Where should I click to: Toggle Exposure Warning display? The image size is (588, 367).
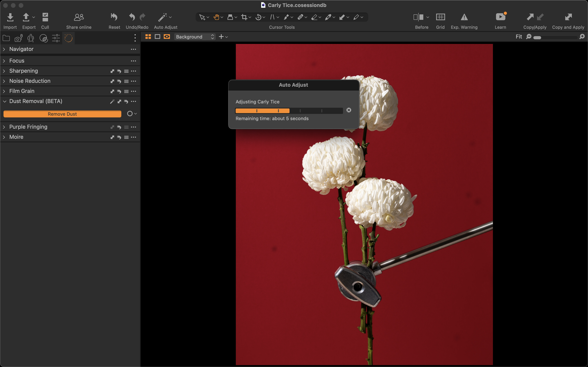click(464, 17)
